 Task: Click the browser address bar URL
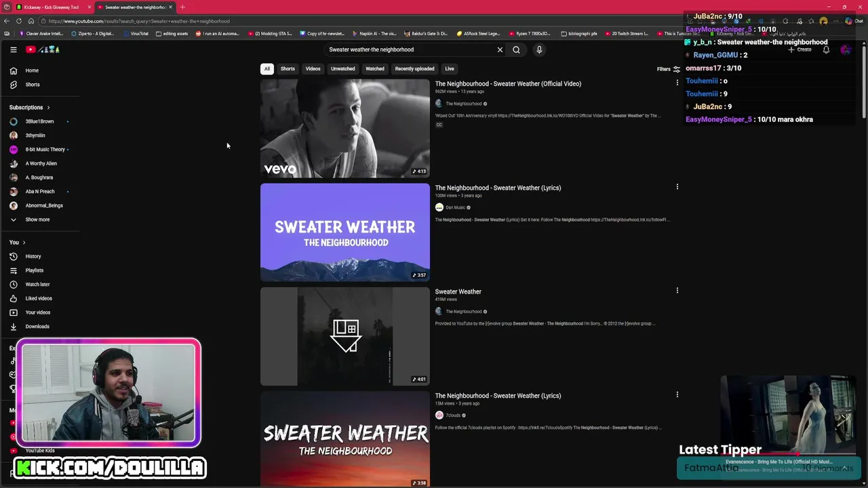[139, 21]
